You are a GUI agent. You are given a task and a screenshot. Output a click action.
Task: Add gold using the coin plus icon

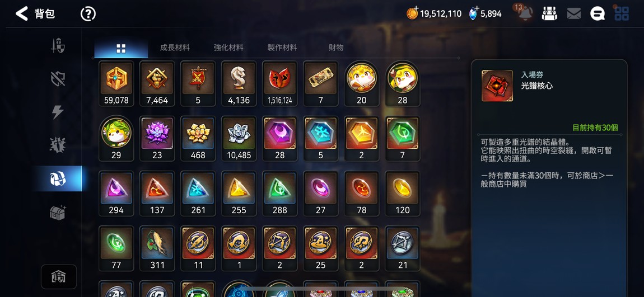point(412,13)
